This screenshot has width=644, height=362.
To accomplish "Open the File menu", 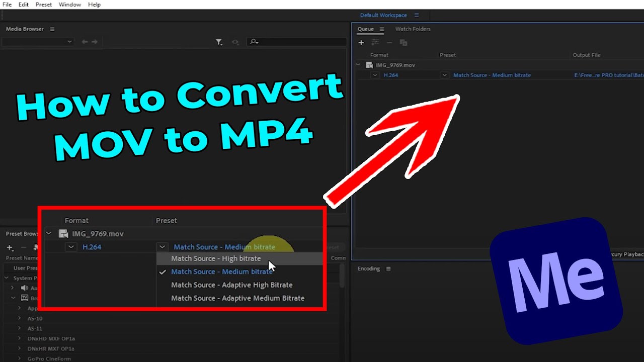I will coord(7,5).
